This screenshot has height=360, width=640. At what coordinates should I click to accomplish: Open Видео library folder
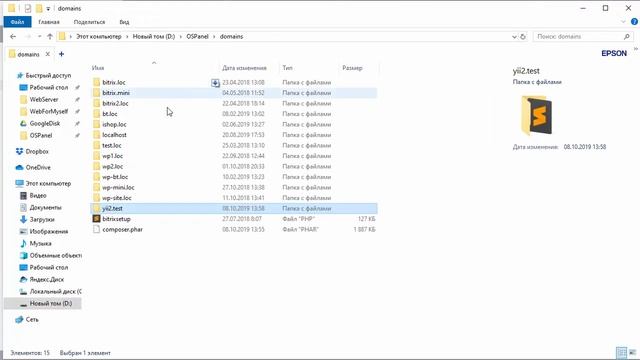38,196
